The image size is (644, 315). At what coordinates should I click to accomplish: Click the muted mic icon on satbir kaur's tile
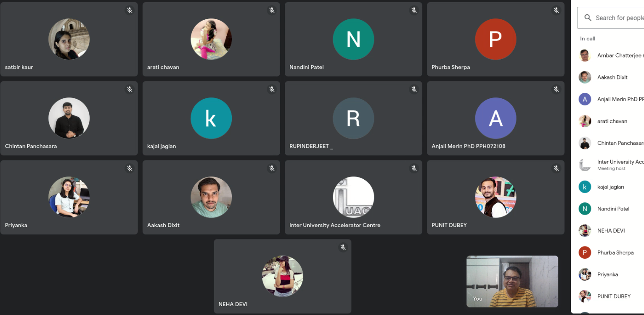pyautogui.click(x=130, y=10)
